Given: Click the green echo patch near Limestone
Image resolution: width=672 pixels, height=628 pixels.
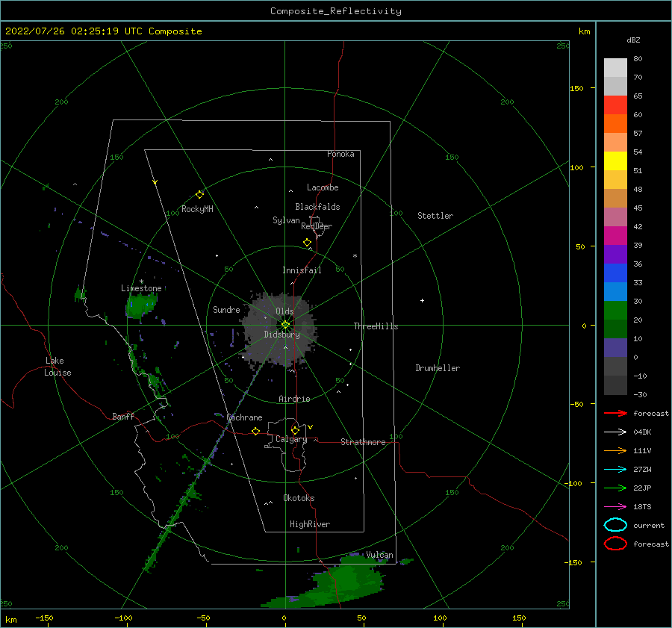Looking at the screenshot, I should pyautogui.click(x=140, y=305).
